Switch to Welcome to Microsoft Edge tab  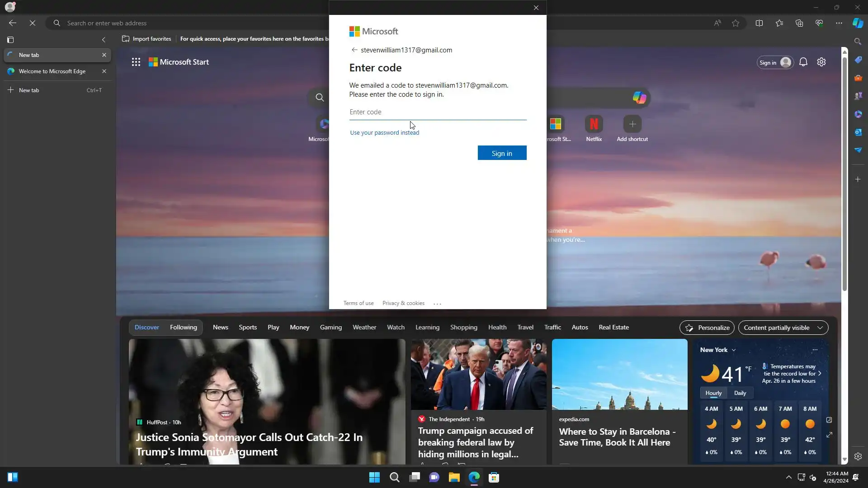(52, 71)
